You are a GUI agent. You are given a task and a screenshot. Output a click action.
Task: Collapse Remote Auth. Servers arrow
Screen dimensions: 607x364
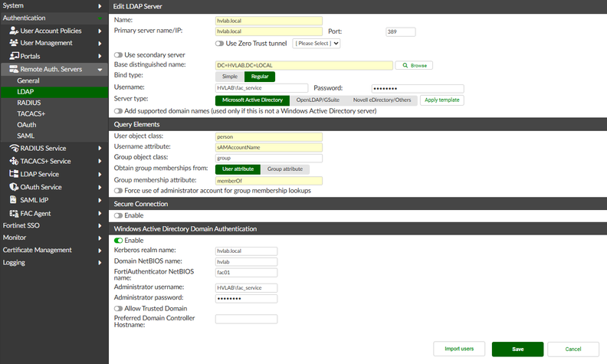pyautogui.click(x=100, y=70)
